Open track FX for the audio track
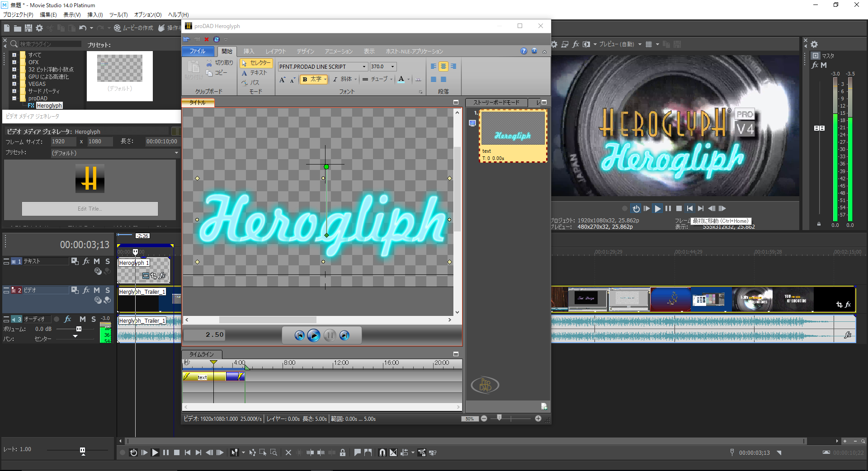The width and height of the screenshot is (868, 471). [68, 319]
